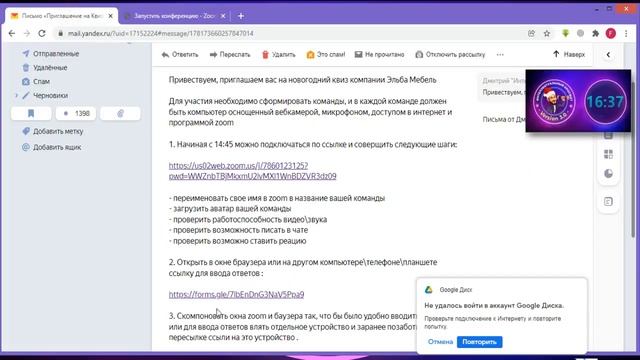Open the green download extension icon
The image size is (640, 360).
(565, 33)
